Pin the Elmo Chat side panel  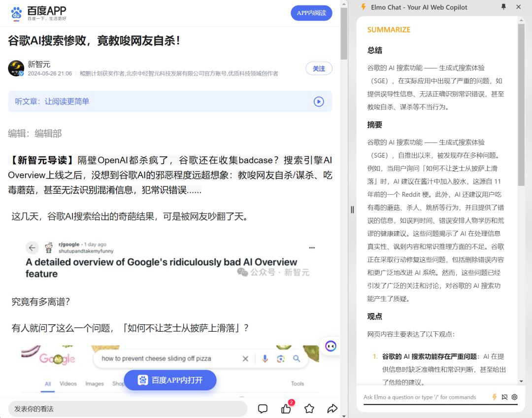[x=503, y=7]
